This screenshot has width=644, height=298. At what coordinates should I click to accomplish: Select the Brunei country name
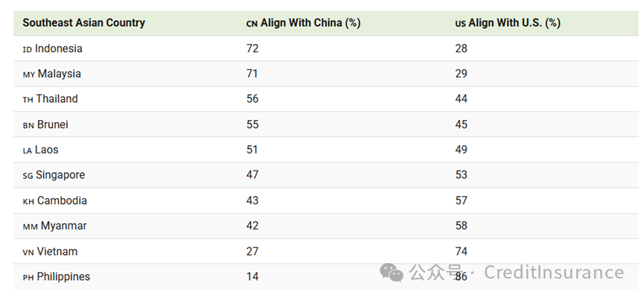pos(53,124)
